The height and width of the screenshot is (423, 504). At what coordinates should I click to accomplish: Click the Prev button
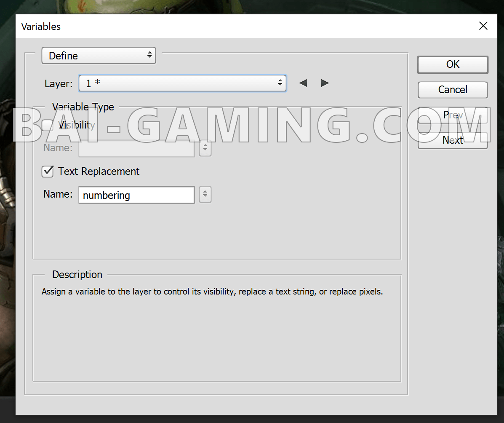coord(453,115)
